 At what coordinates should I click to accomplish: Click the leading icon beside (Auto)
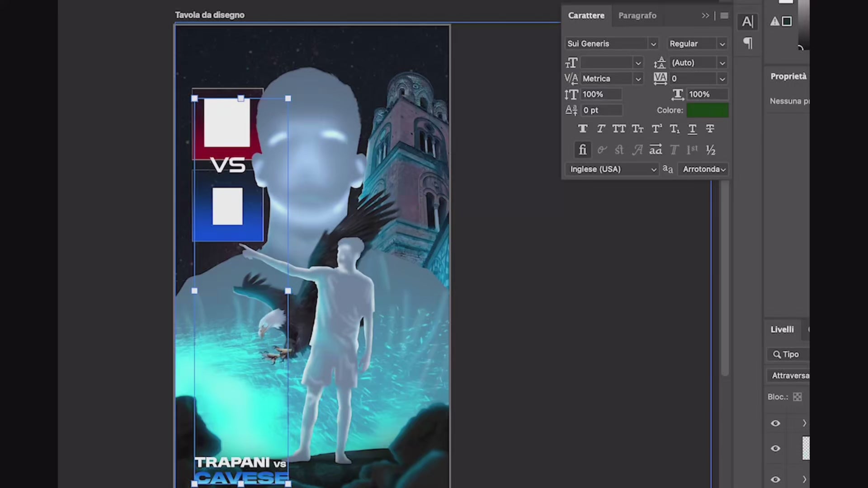660,62
